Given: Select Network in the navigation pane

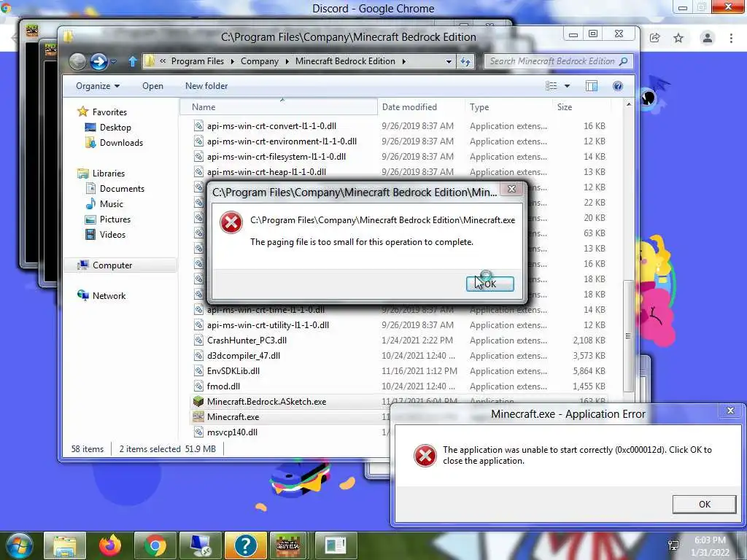Looking at the screenshot, I should click(x=109, y=296).
